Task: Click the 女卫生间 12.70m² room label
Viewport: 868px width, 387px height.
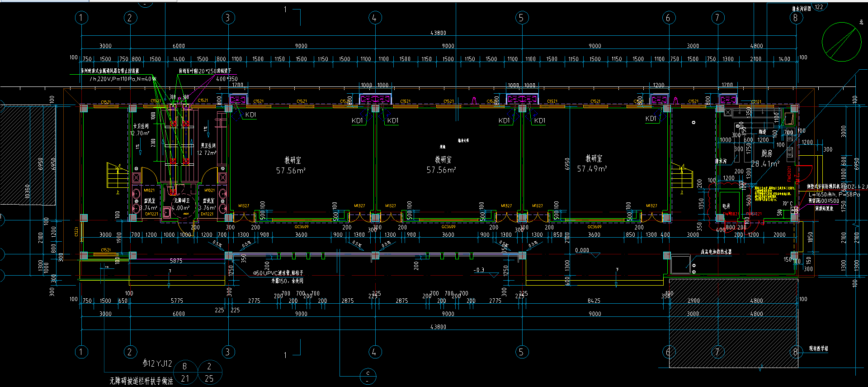Action: [140, 129]
